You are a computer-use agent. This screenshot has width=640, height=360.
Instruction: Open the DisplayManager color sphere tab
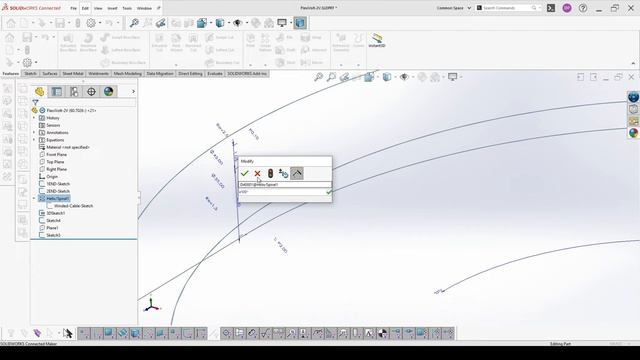[x=109, y=91]
